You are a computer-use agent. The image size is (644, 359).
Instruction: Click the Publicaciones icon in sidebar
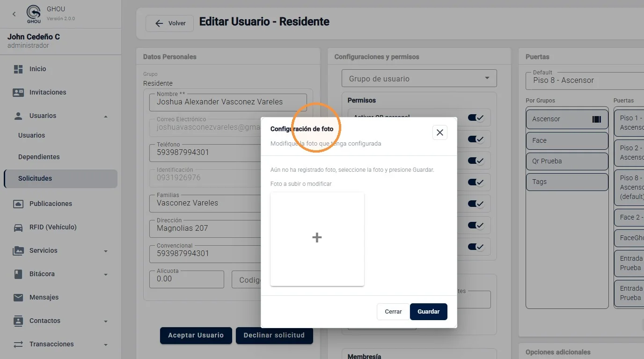18,204
